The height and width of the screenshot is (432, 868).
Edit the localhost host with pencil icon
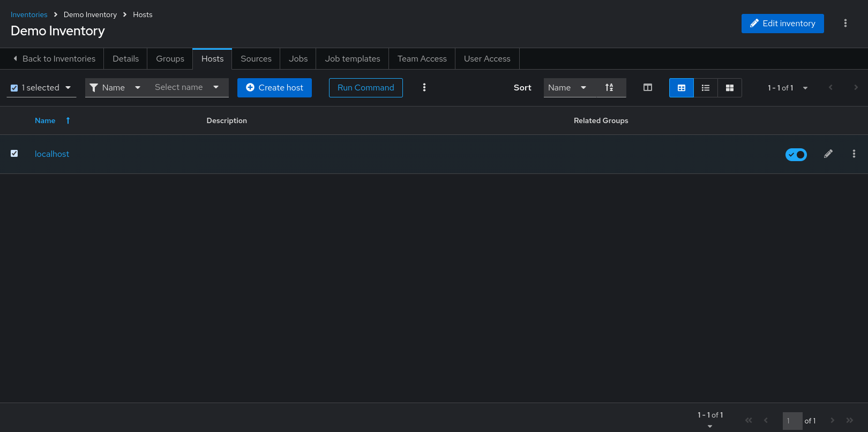[828, 154]
